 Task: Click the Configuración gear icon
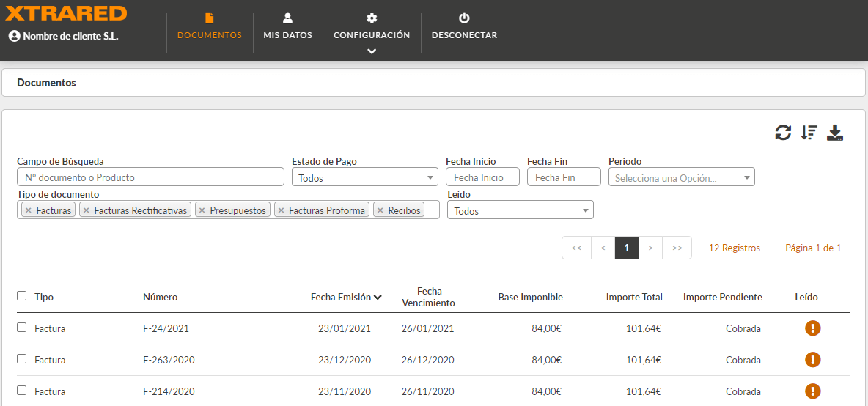(372, 18)
